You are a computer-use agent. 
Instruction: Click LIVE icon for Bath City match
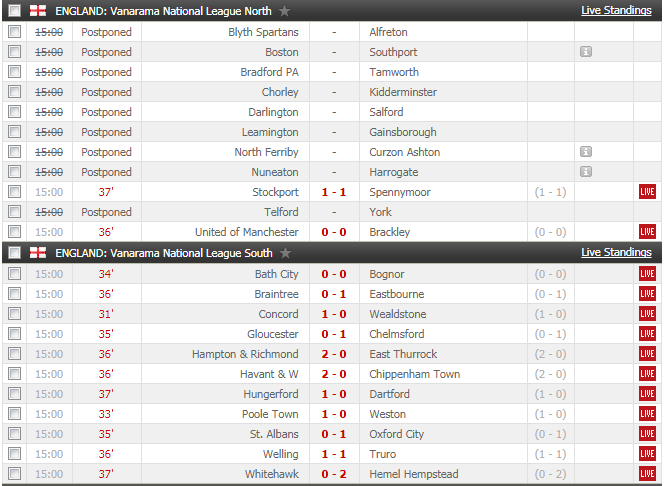point(647,274)
